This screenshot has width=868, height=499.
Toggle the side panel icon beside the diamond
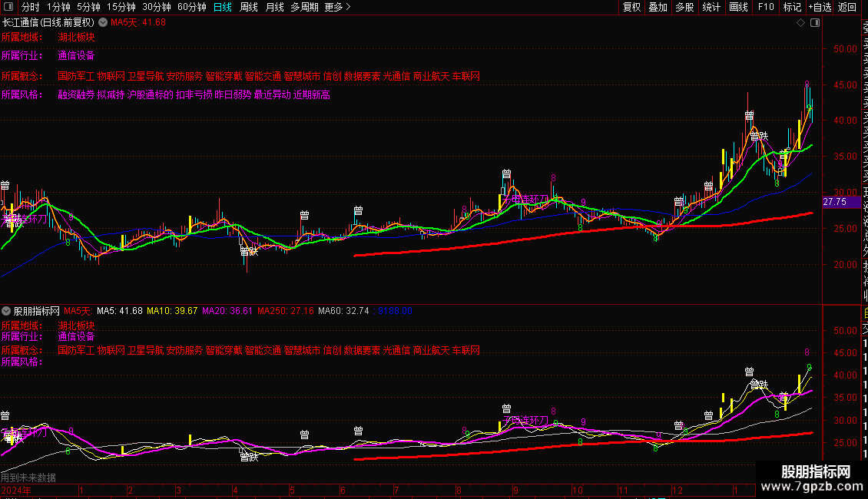point(815,23)
